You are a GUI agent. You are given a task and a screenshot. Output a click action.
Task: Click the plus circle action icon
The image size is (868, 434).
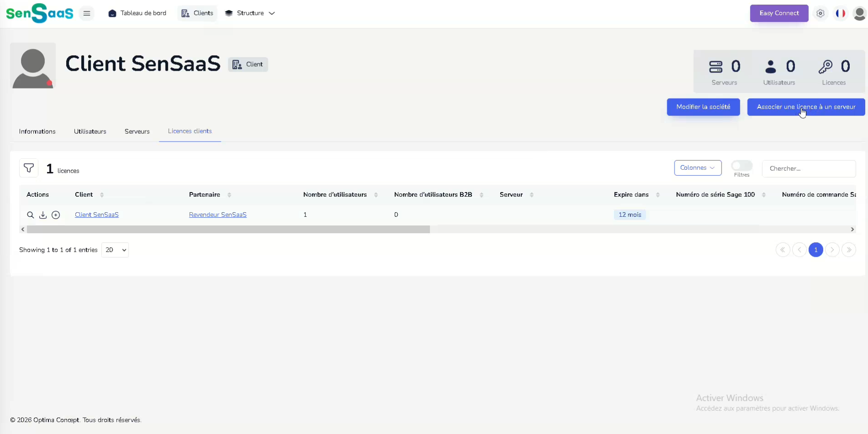[56, 215]
